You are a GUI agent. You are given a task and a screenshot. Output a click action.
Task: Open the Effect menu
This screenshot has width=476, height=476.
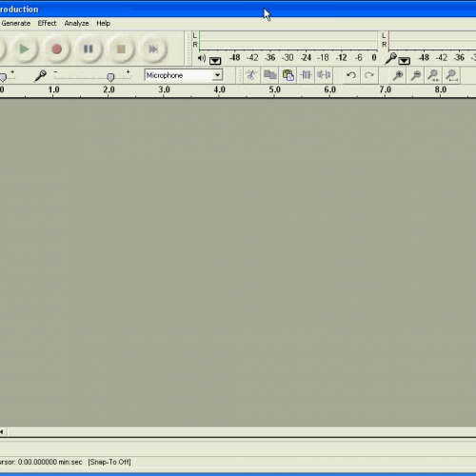47,23
